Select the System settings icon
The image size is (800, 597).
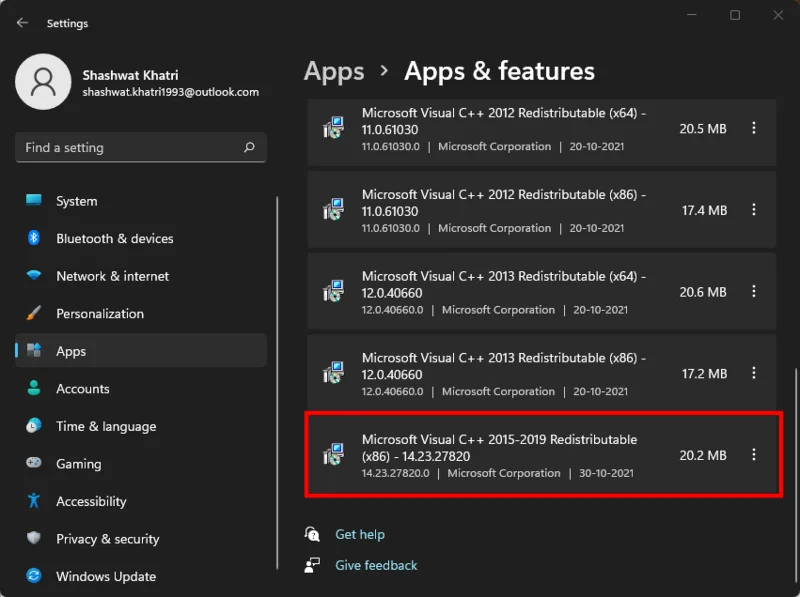(x=34, y=201)
